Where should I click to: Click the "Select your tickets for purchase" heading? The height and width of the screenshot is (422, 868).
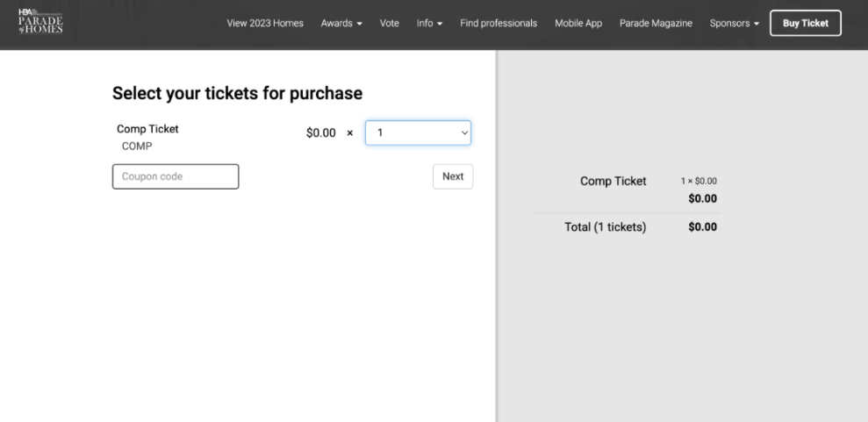coord(237,93)
